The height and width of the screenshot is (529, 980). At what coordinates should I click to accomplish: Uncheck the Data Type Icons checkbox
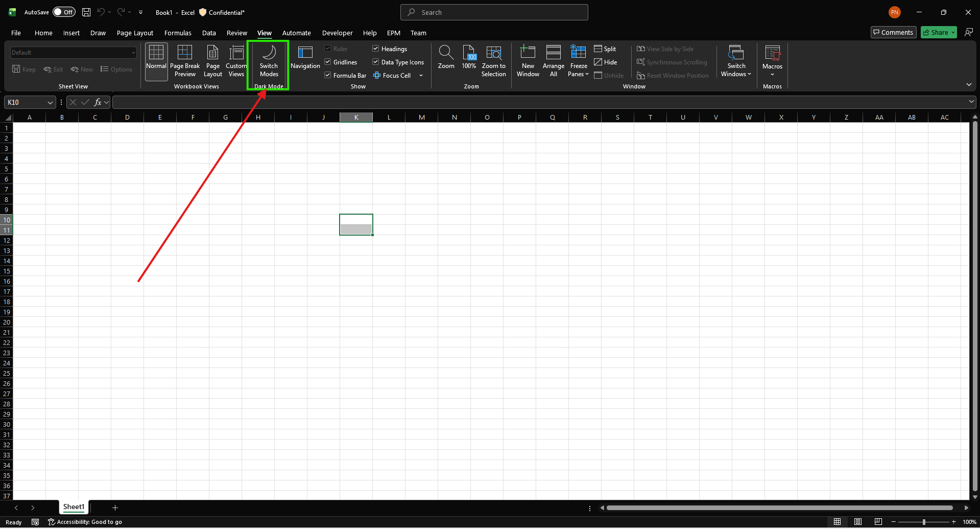tap(376, 62)
